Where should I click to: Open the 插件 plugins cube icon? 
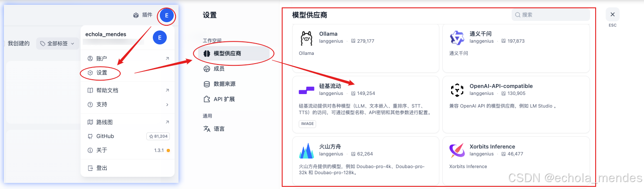(x=136, y=15)
